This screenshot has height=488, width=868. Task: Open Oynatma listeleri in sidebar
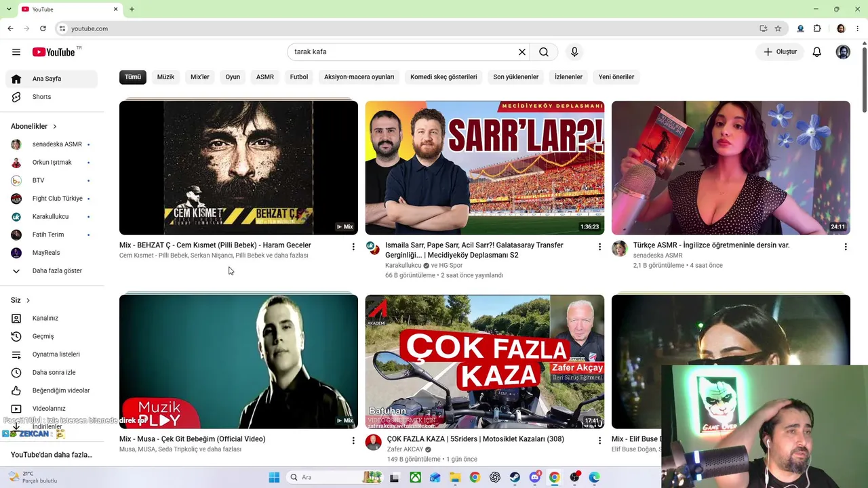pyautogui.click(x=52, y=354)
